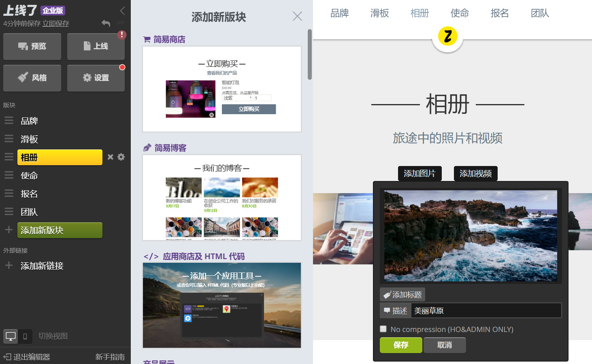
Task: Open the 浅紫 variant dropdown in the shop preview
Action: click(236, 98)
